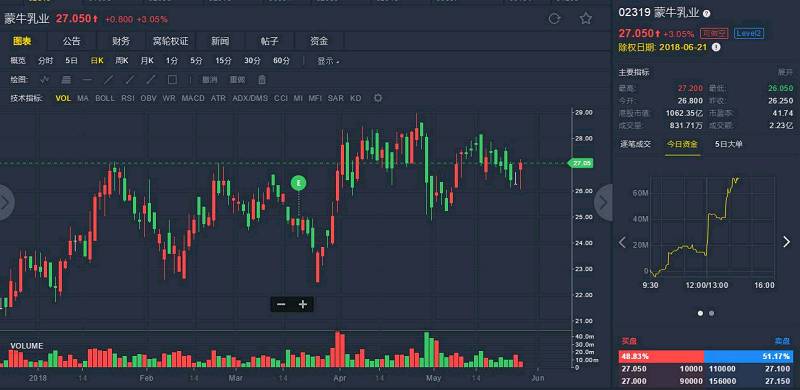Zoom in chart with plus button

[303, 304]
